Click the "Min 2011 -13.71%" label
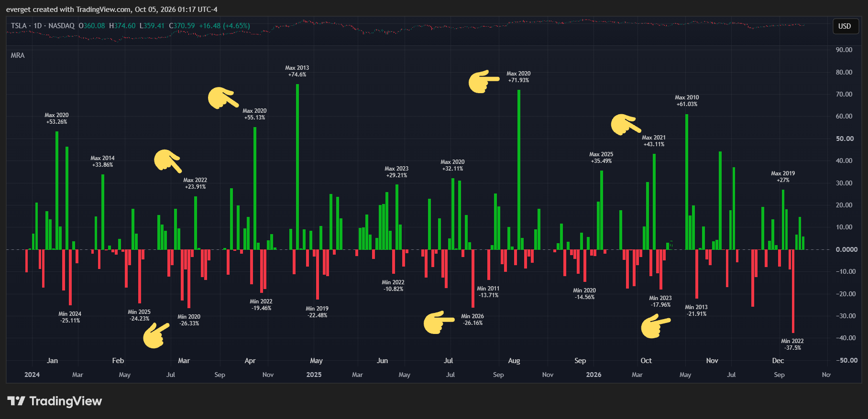The width and height of the screenshot is (868, 419). tap(488, 292)
